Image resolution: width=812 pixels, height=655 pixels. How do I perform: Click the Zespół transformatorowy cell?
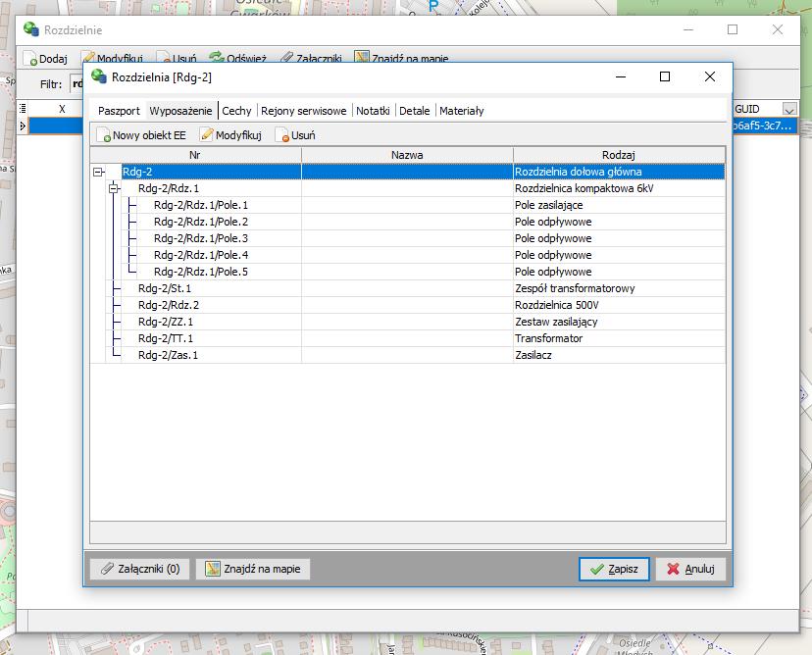pos(619,288)
